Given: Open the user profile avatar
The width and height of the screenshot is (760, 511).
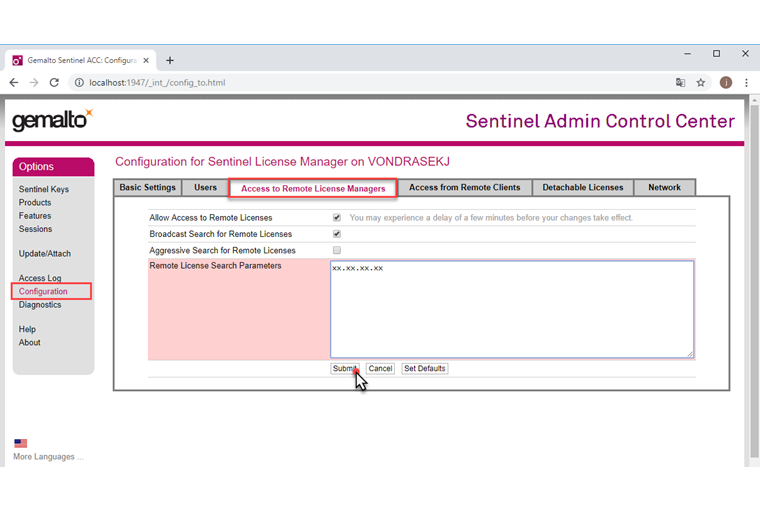Looking at the screenshot, I should click(726, 82).
